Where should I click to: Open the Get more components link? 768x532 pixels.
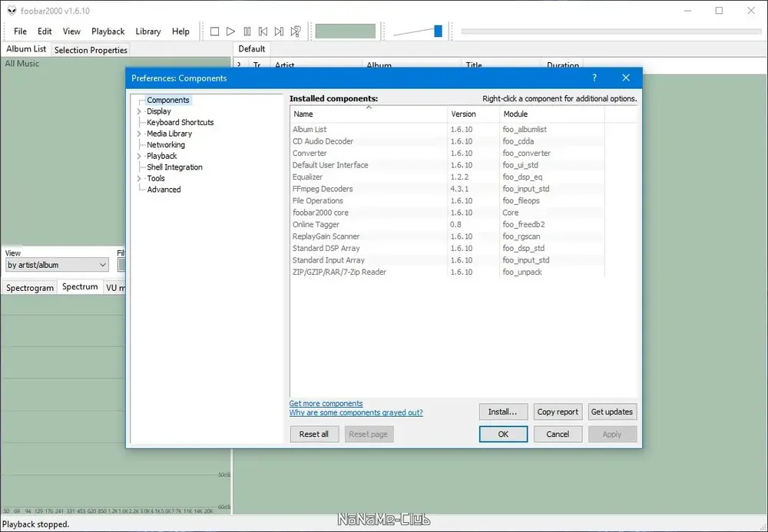click(326, 403)
